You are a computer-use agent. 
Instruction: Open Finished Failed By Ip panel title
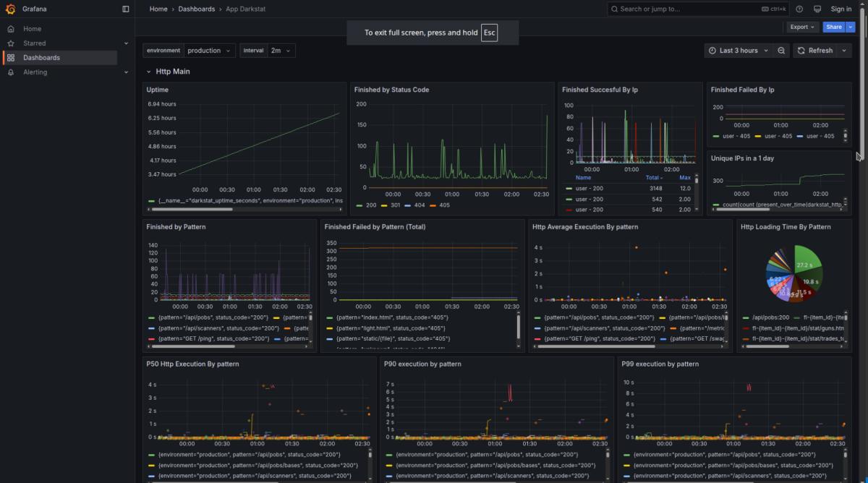742,90
